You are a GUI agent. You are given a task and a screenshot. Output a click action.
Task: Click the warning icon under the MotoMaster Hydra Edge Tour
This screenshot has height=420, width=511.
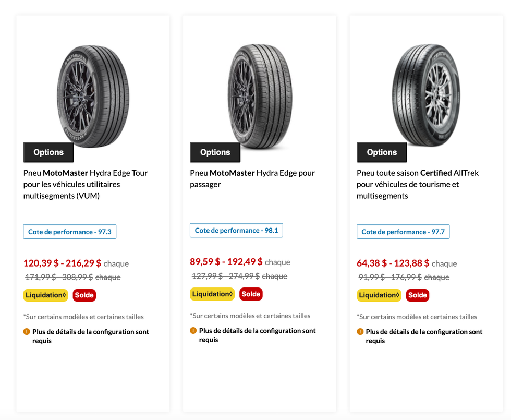28,331
